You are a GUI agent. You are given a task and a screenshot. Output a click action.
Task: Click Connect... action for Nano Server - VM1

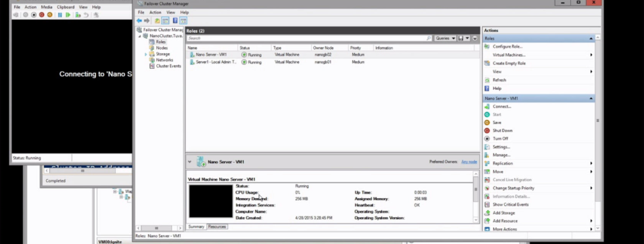(x=502, y=106)
